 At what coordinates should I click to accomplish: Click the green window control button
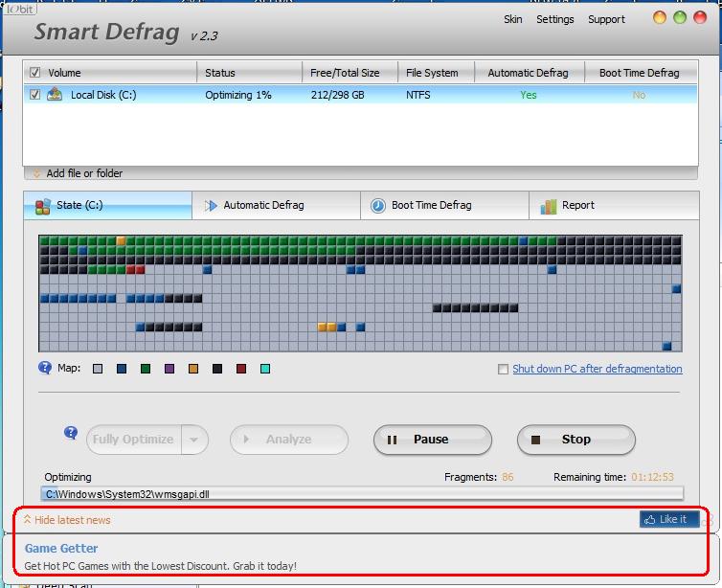680,17
